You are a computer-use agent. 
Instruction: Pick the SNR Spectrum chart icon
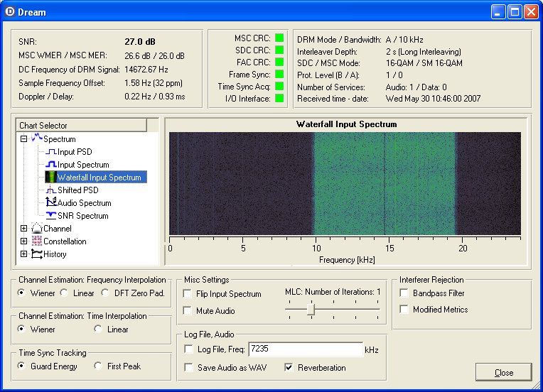coord(50,216)
